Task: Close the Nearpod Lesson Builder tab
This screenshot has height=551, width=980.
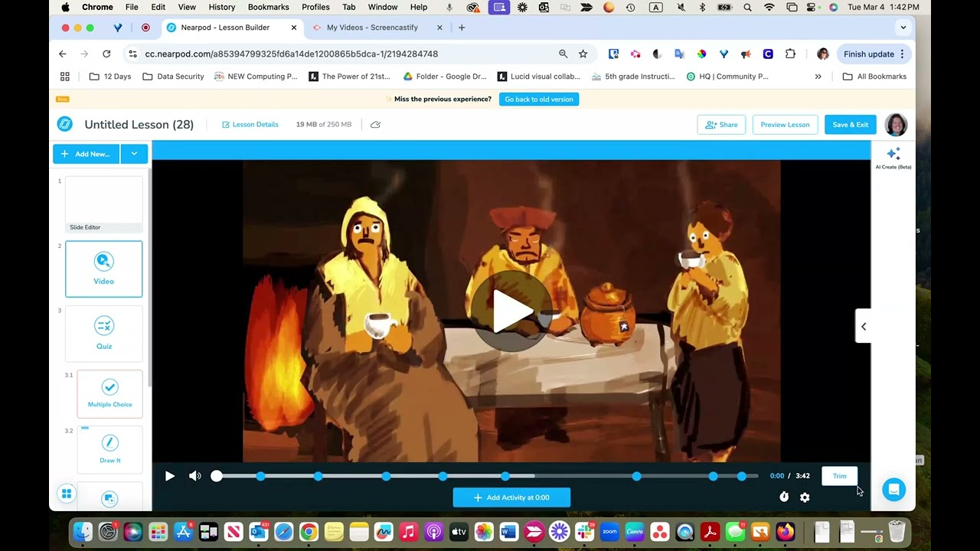Action: click(x=293, y=28)
